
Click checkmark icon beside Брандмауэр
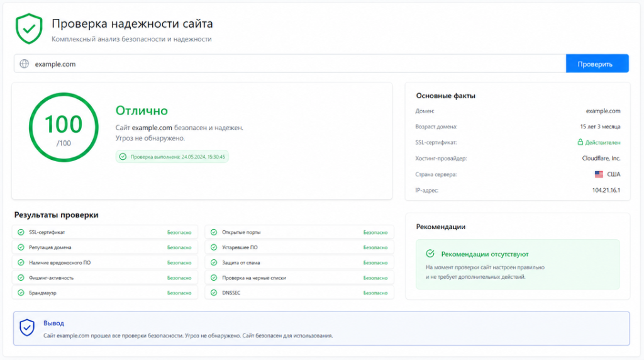[x=21, y=293]
